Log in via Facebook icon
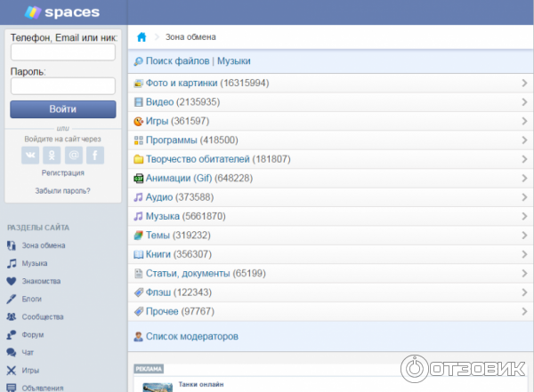 click(94, 156)
